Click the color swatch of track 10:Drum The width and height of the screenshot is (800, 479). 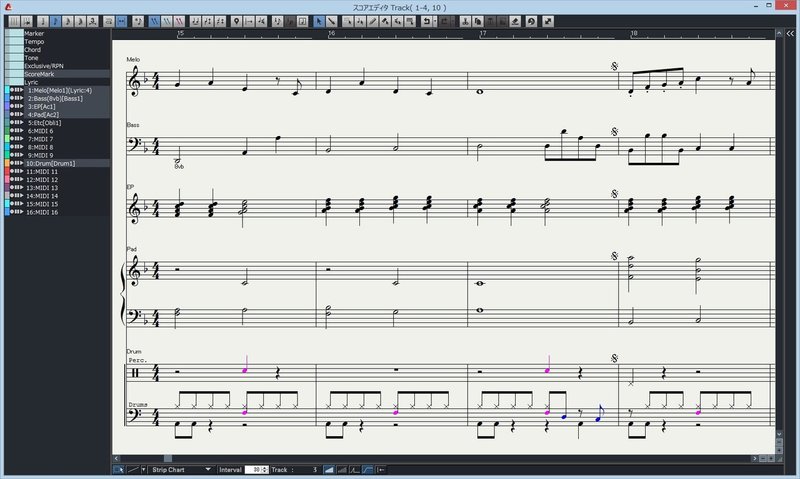click(7, 163)
